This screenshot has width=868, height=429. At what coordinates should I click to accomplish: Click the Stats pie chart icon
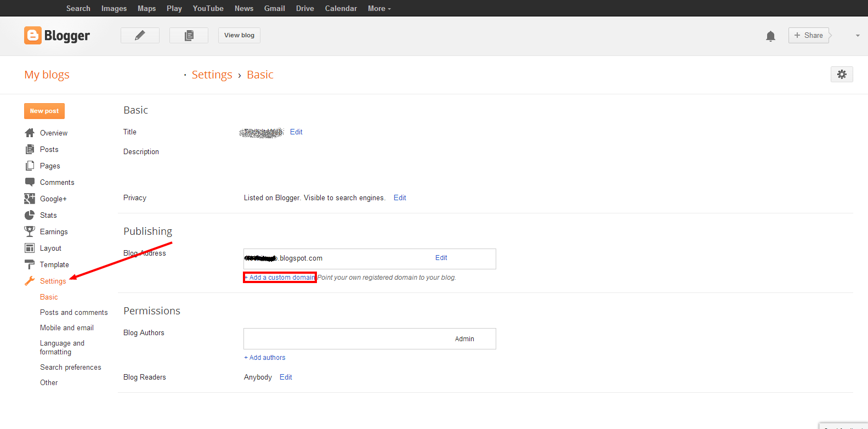click(30, 215)
